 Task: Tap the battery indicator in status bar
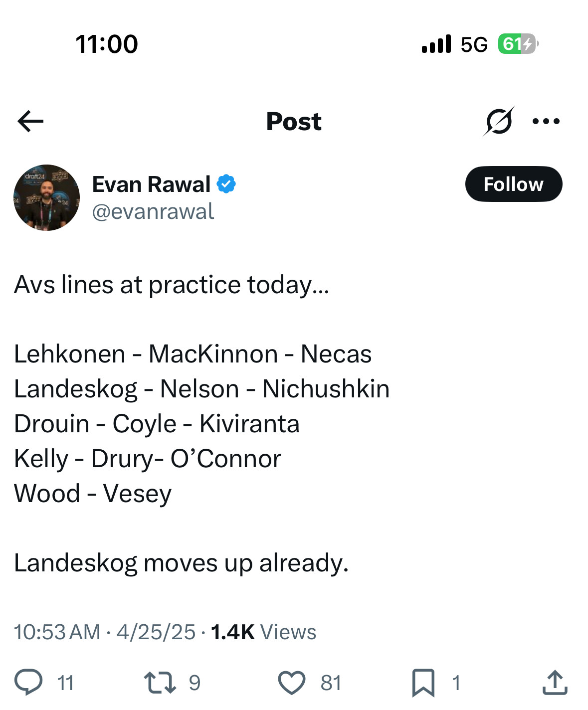click(x=517, y=44)
